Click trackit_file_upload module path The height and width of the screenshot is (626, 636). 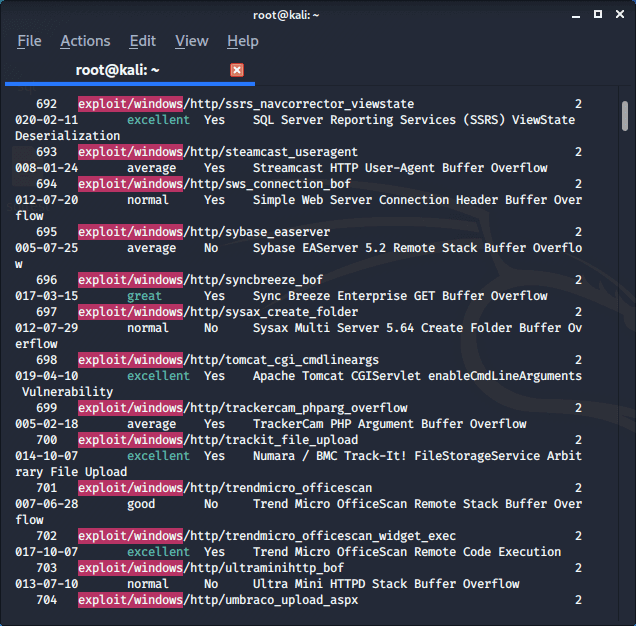tap(218, 440)
